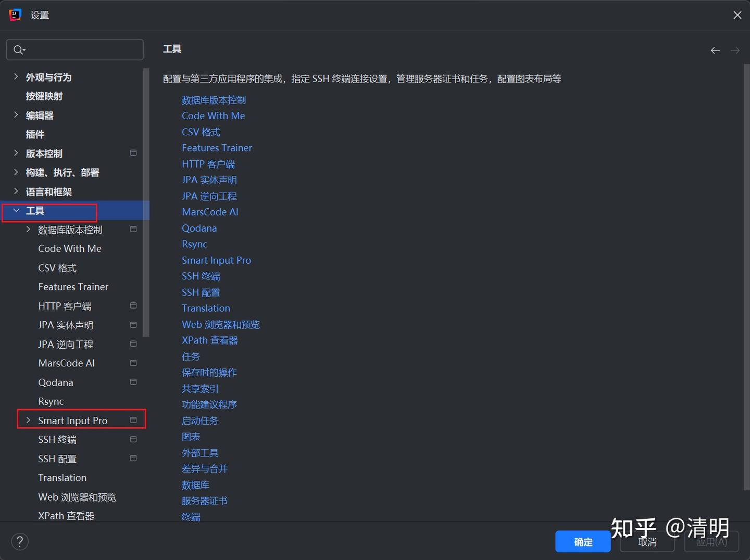Click the forward navigation arrow
This screenshot has height=560, width=750.
point(735,50)
